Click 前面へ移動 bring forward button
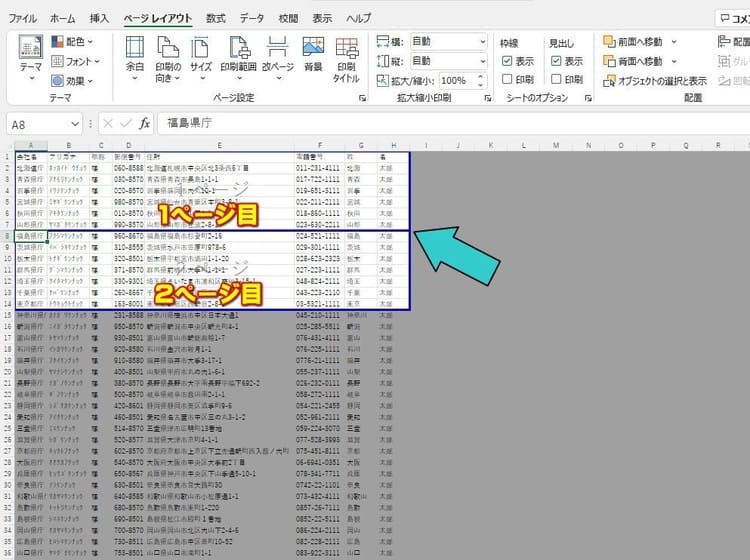750x560 pixels. point(633,42)
